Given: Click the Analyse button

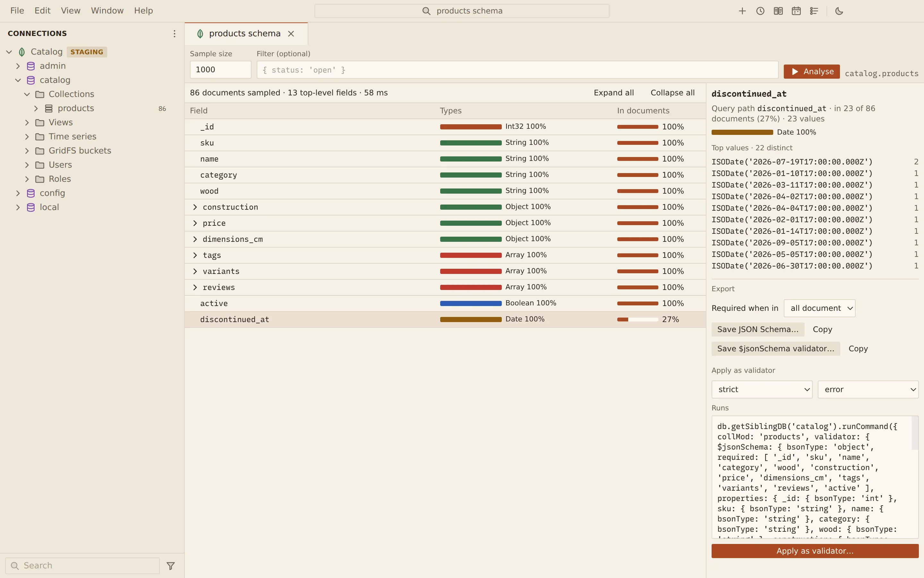Looking at the screenshot, I should point(811,72).
